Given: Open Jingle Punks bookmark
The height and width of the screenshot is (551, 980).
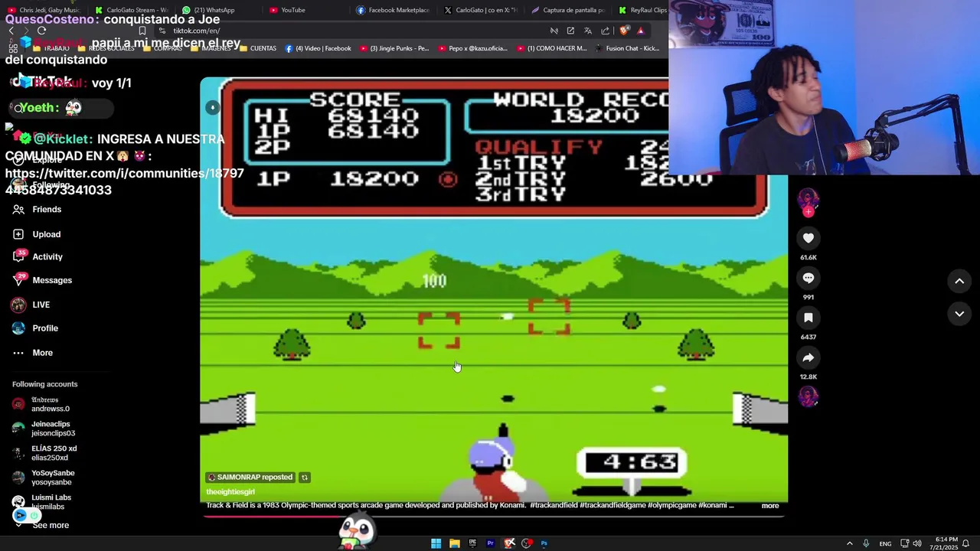Looking at the screenshot, I should [394, 48].
